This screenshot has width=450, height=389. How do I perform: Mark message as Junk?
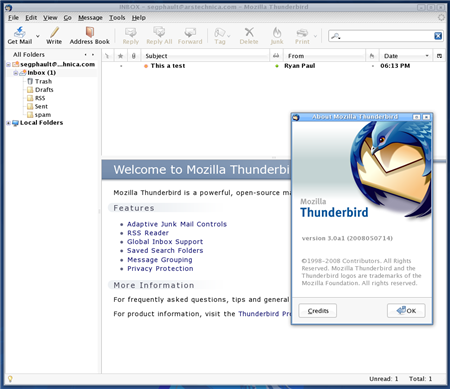point(277,35)
